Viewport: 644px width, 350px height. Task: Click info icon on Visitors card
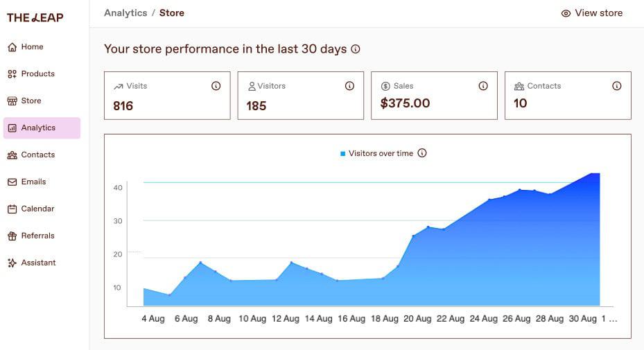349,86
